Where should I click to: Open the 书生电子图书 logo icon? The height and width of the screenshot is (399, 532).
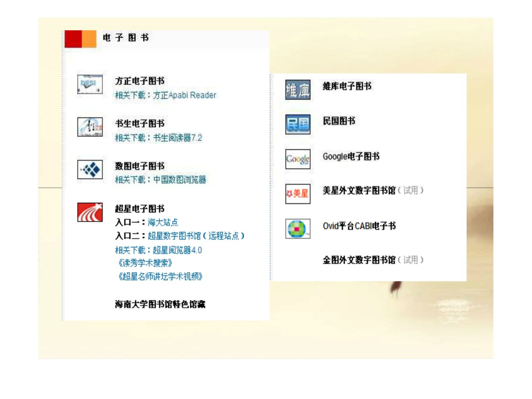pos(90,127)
